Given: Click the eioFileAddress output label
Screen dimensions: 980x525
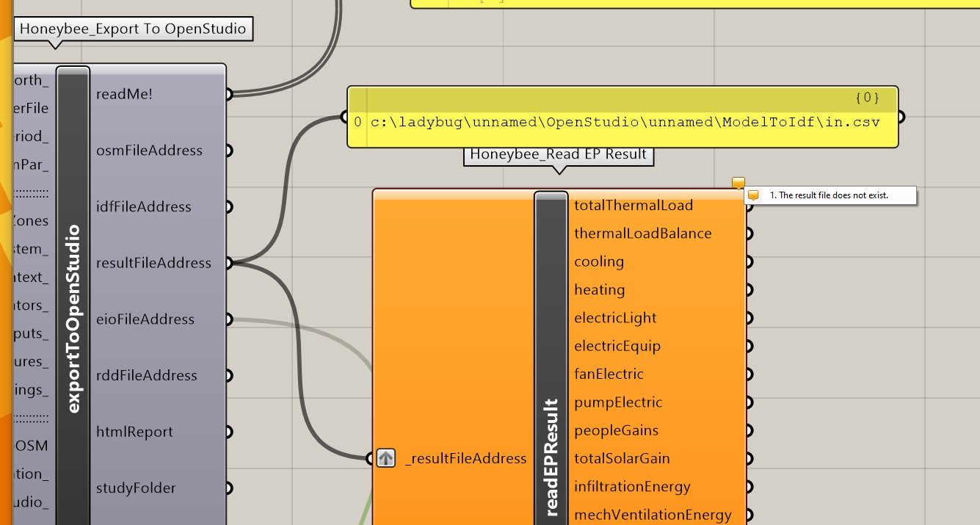Looking at the screenshot, I should pos(145,319).
